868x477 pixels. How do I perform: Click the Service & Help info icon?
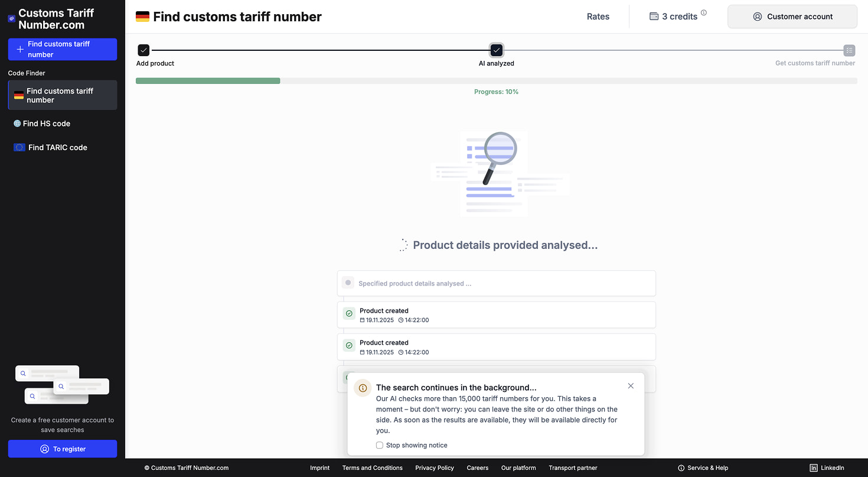(681, 468)
